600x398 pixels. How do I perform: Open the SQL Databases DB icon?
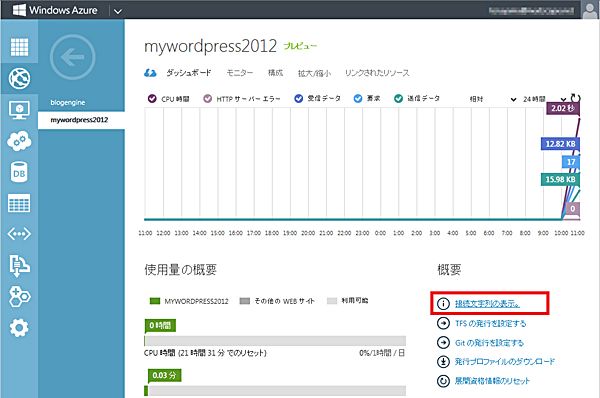(x=19, y=172)
